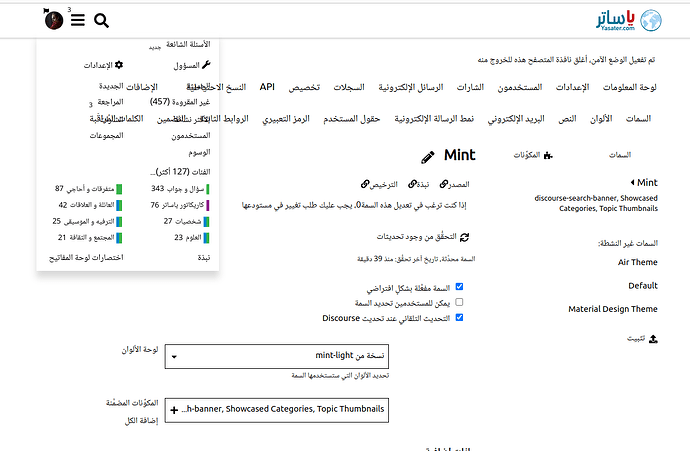Viewport: 690px width, 451px height.
Task: Open نمط الرسالة الإلكترونية sub-tab
Action: pos(434,119)
